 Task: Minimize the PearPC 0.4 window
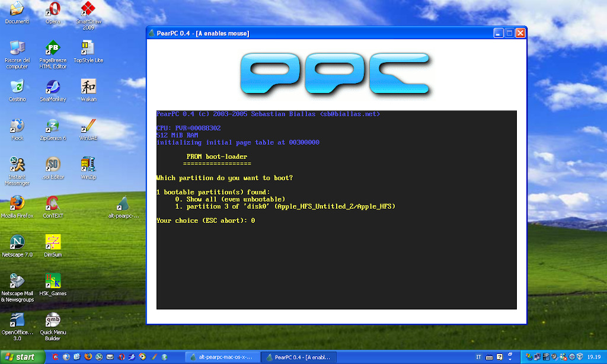click(498, 33)
